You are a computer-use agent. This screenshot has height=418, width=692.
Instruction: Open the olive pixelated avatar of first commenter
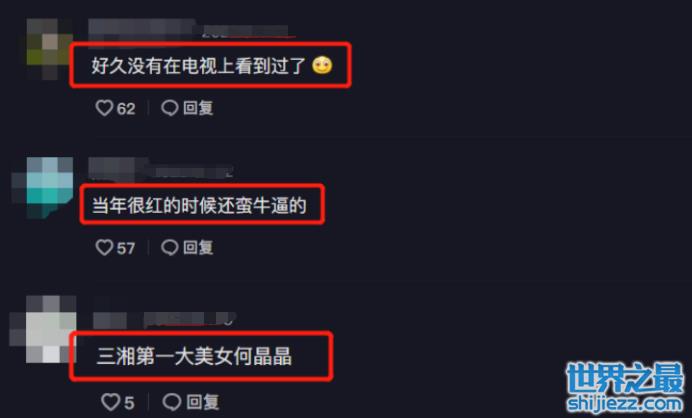click(49, 49)
